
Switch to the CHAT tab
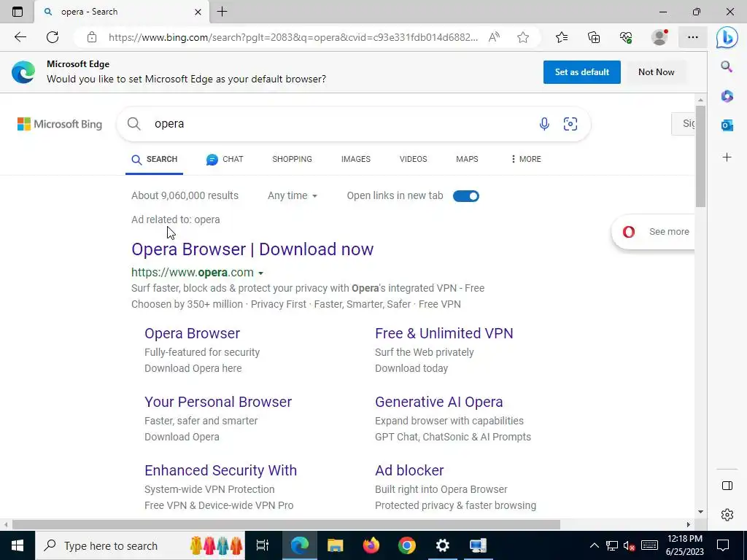point(225,160)
